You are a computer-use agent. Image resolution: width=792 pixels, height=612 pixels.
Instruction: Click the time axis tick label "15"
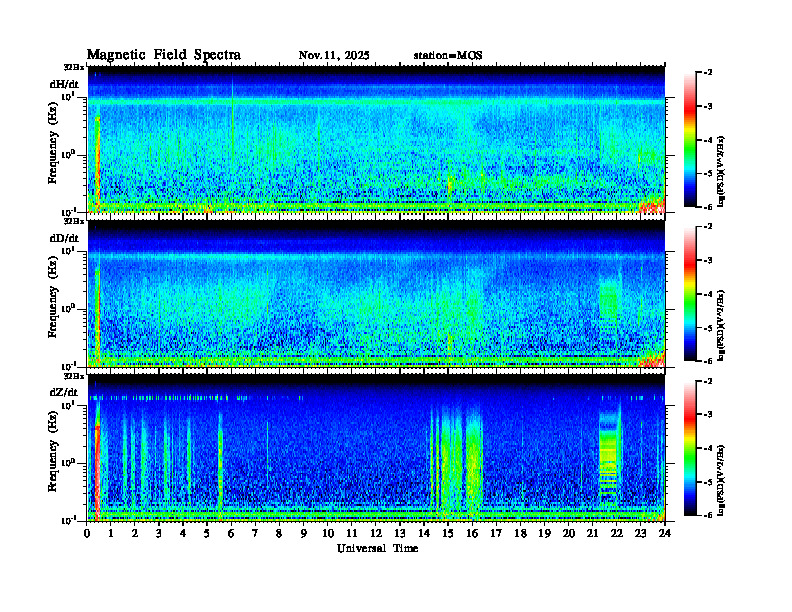[x=448, y=533]
